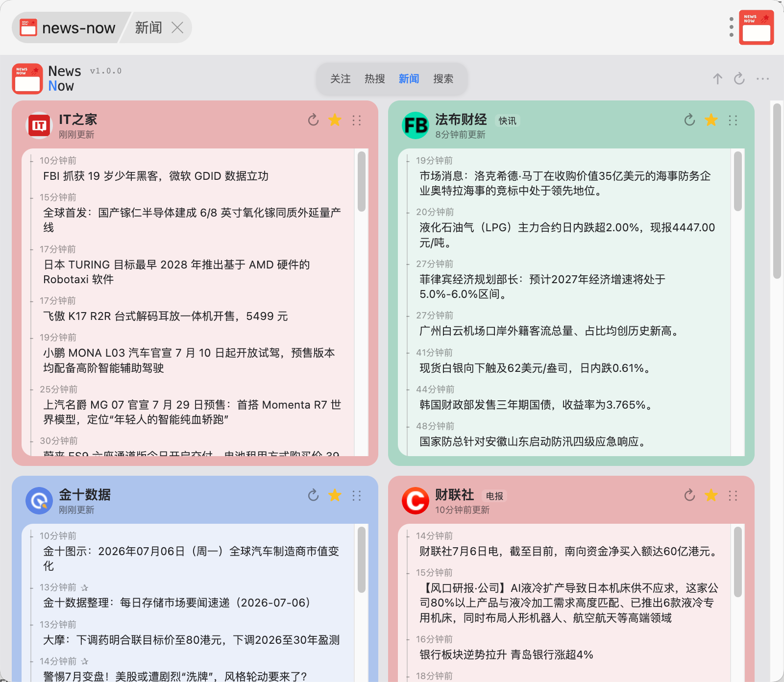The image size is (784, 682).
Task: Unfavorite IT之家 with the star toggle
Action: [335, 120]
